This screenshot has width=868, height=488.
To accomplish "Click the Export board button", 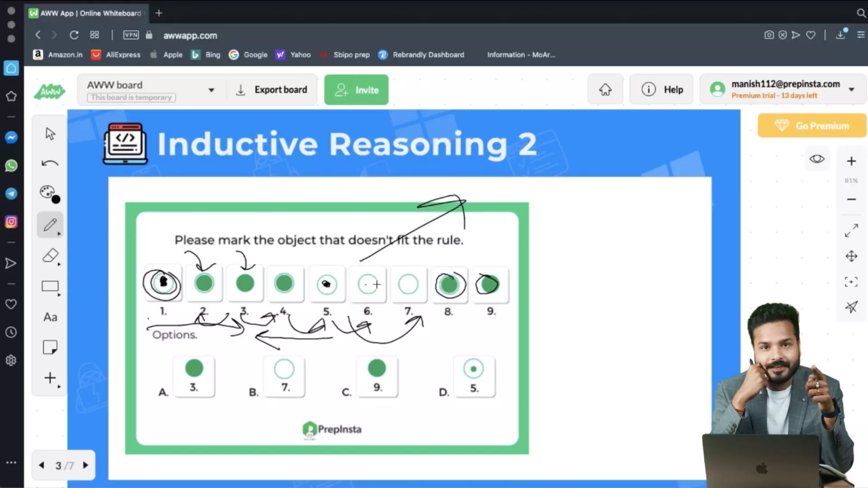I will tap(272, 90).
